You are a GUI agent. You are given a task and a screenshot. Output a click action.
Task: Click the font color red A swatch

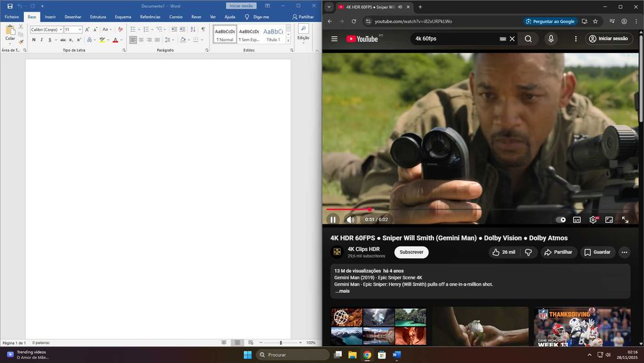click(x=115, y=40)
